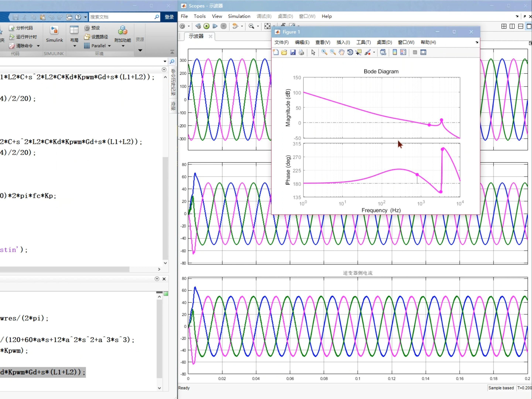Click the Save figure floppy disk icon
The height and width of the screenshot is (399, 532).
pyautogui.click(x=293, y=52)
